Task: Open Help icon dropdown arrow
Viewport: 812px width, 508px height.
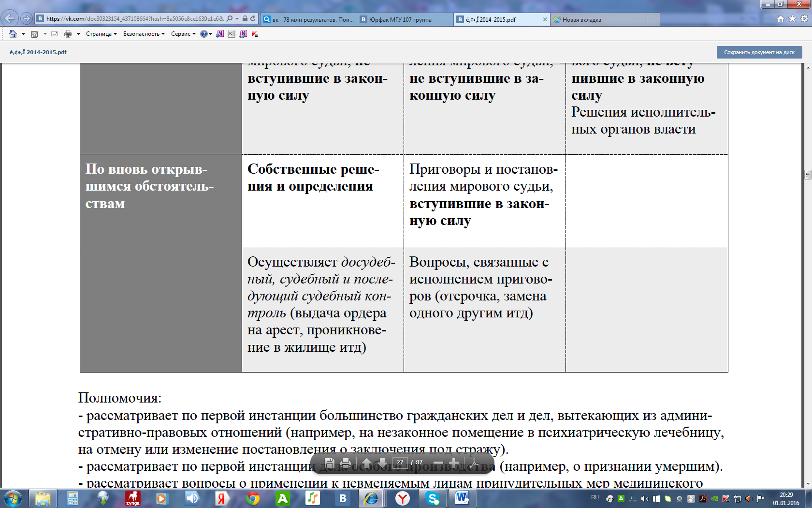Action: [x=210, y=34]
